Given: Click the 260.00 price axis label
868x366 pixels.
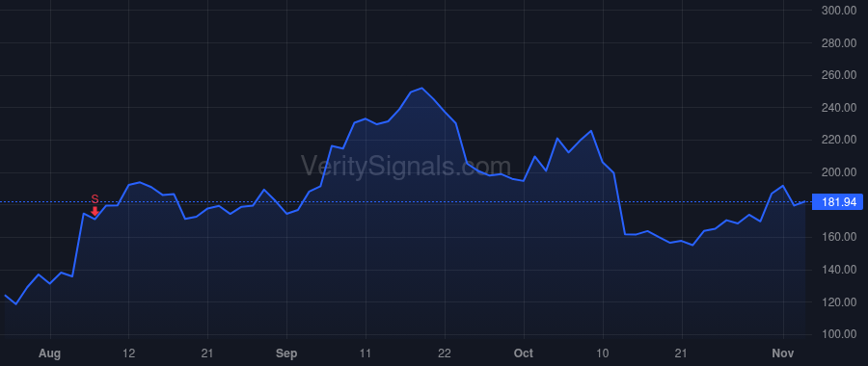Looking at the screenshot, I should (x=839, y=75).
